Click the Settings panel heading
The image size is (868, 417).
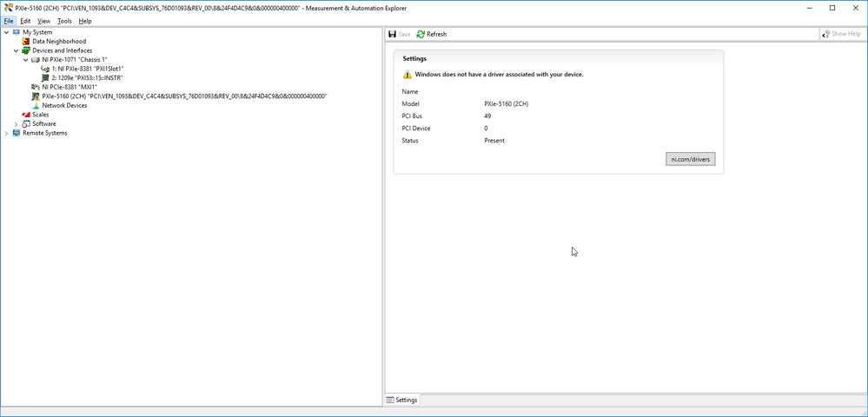tap(414, 59)
